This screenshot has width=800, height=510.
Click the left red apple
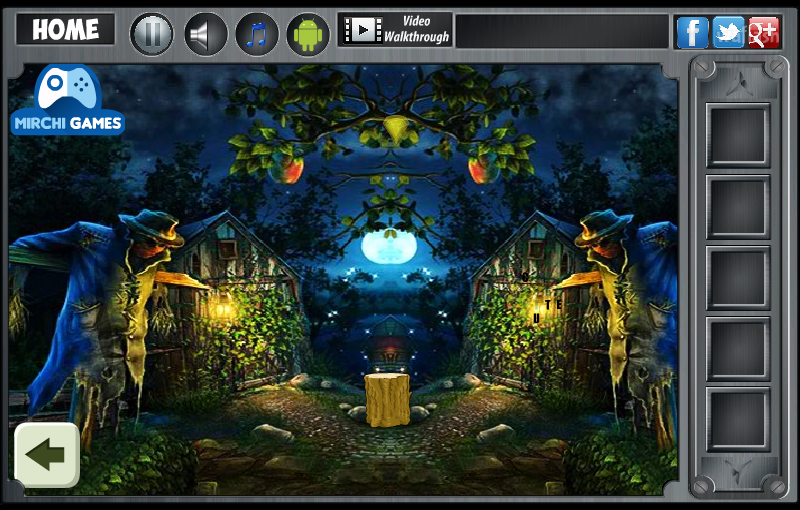pos(288,168)
